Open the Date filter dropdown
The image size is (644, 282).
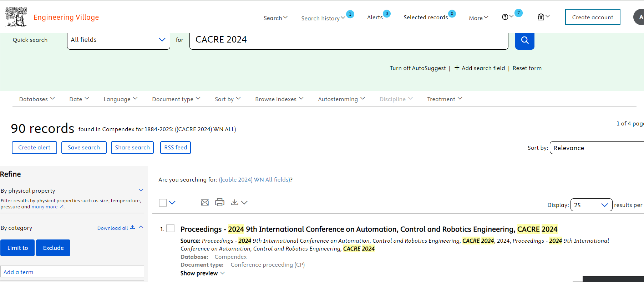pyautogui.click(x=79, y=99)
